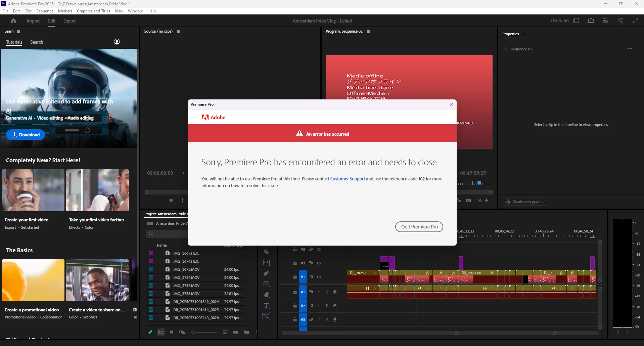Close the Premiere Pro error dialog

[x=452, y=104]
